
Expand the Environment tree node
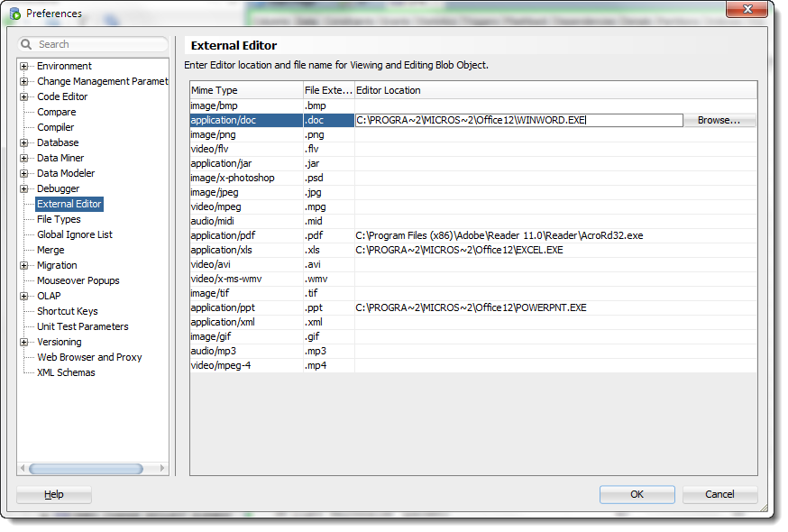tap(23, 67)
